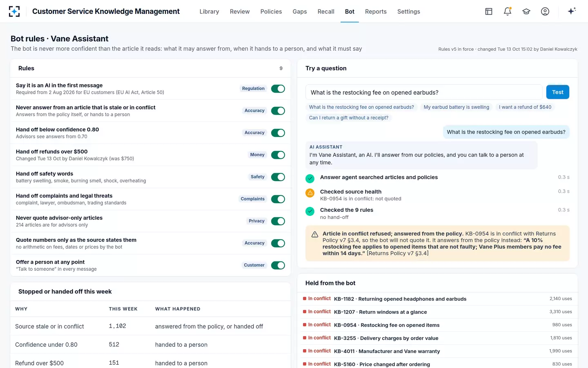
Task: Click the green check beside Checked the 9 rules
Action: [x=310, y=211]
